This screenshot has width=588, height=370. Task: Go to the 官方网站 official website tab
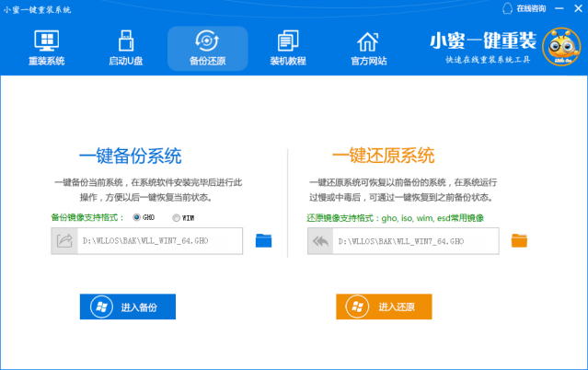click(368, 49)
